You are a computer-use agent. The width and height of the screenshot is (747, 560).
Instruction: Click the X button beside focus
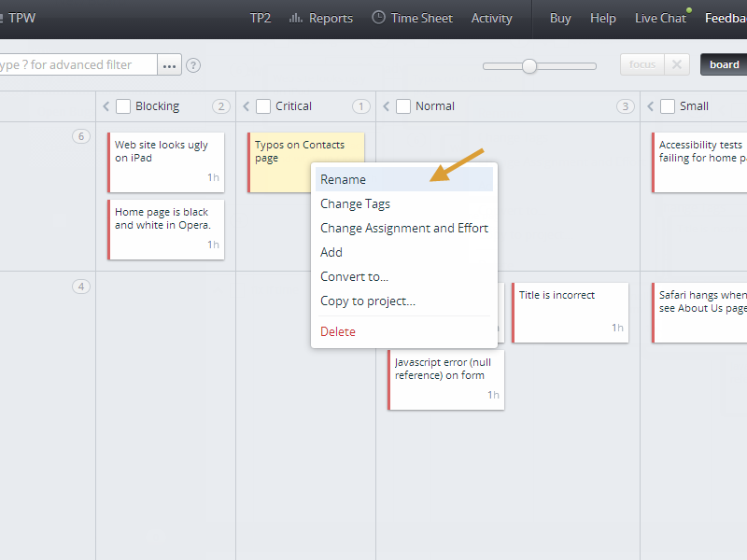[x=676, y=64]
